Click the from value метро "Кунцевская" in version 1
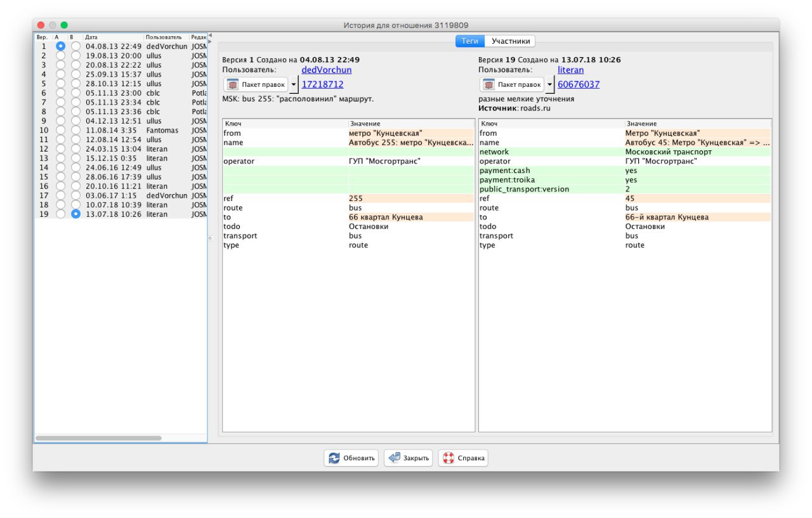The width and height of the screenshot is (812, 518). [411, 133]
